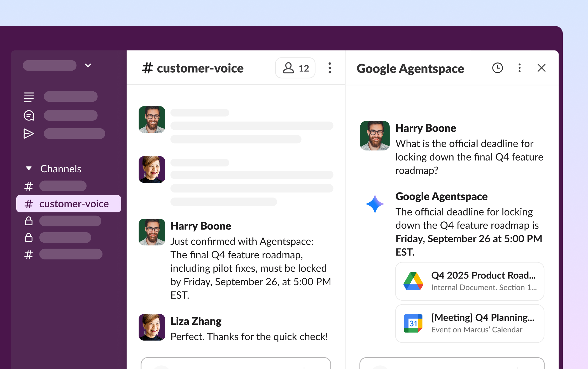The width and height of the screenshot is (588, 369).
Task: Collapse the Channels section triangle
Action: (x=29, y=168)
